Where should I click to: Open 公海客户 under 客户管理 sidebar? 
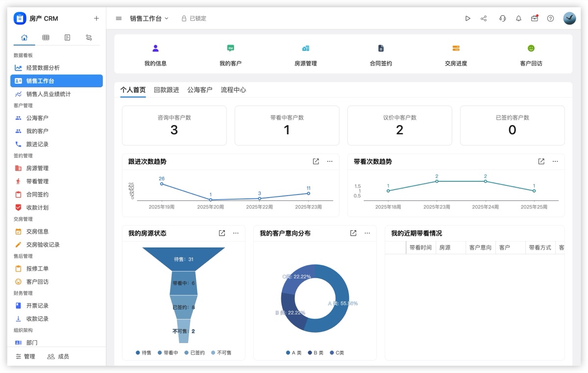[56, 118]
